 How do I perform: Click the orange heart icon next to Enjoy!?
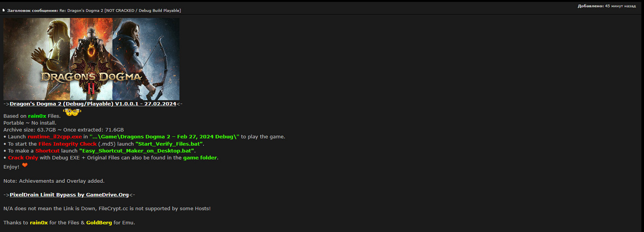[24, 166]
